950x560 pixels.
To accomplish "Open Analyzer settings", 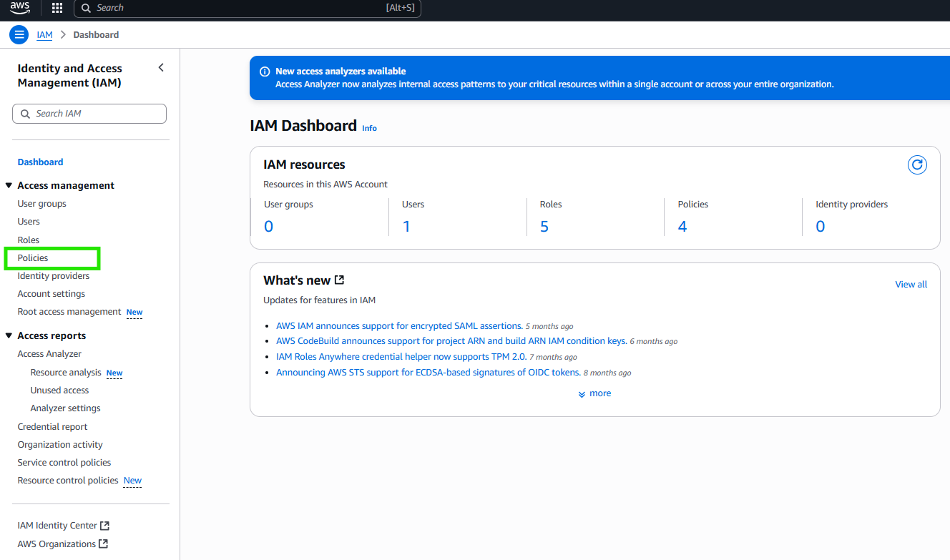I will (65, 408).
